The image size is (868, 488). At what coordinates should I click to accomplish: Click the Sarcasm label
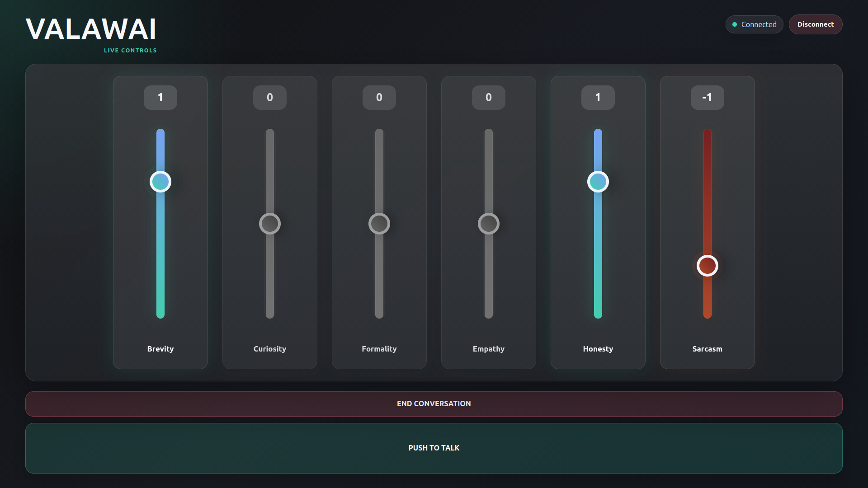coord(708,349)
